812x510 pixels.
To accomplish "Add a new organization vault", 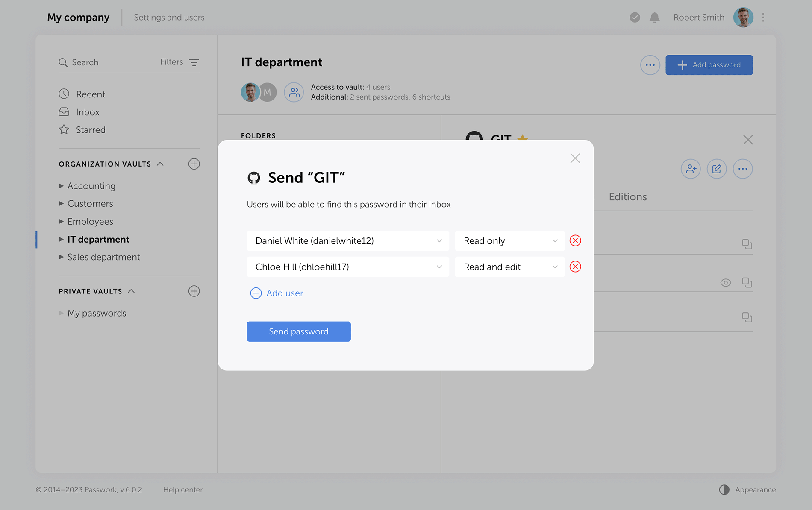I will click(x=194, y=164).
